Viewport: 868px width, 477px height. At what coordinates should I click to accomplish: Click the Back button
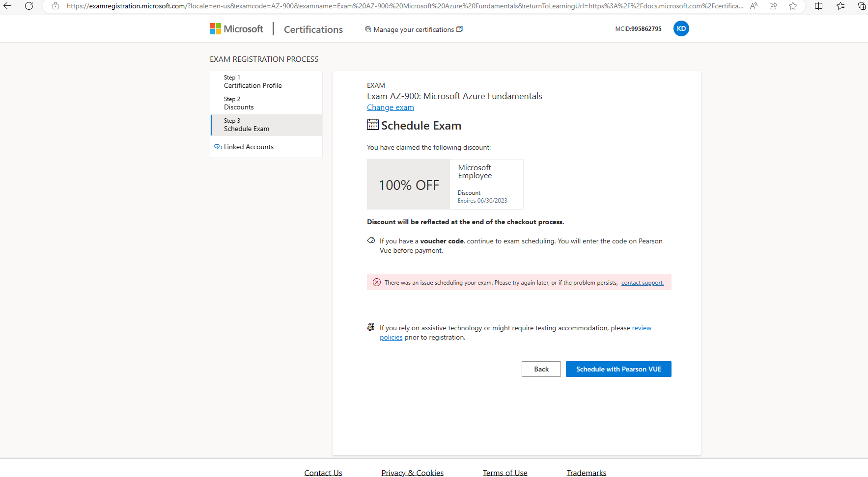click(x=541, y=369)
